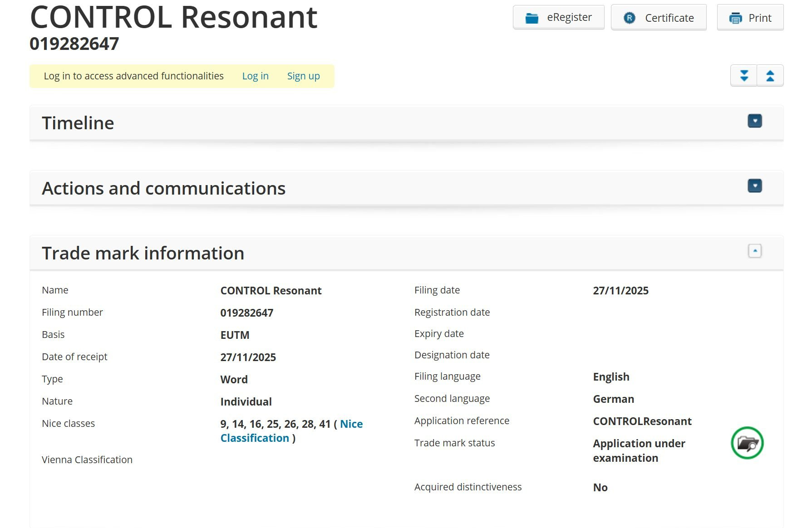Click the Application under examination status text

[639, 450]
